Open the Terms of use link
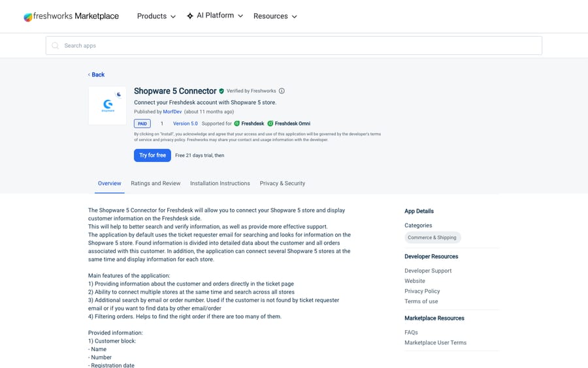 coord(421,301)
